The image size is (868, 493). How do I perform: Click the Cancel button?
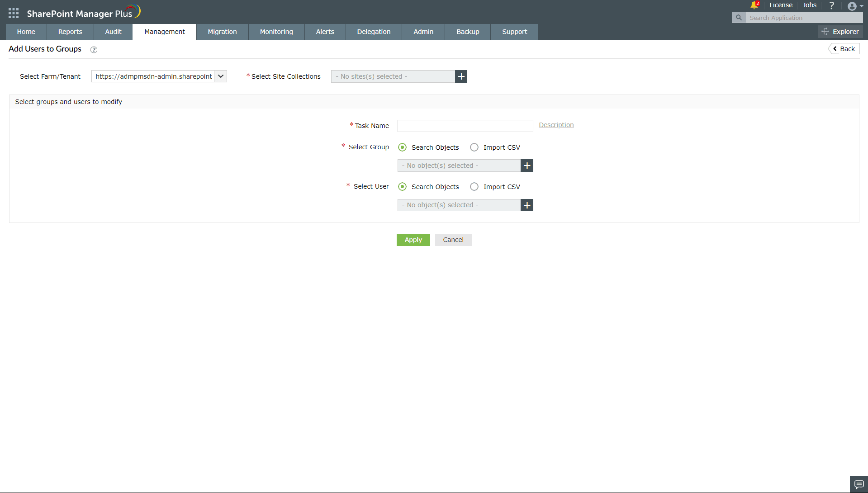(x=453, y=240)
